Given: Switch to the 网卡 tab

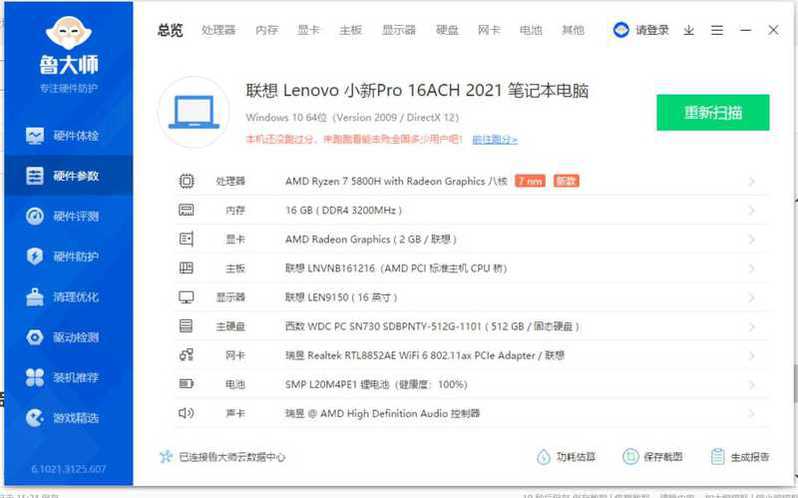Looking at the screenshot, I should 489,31.
